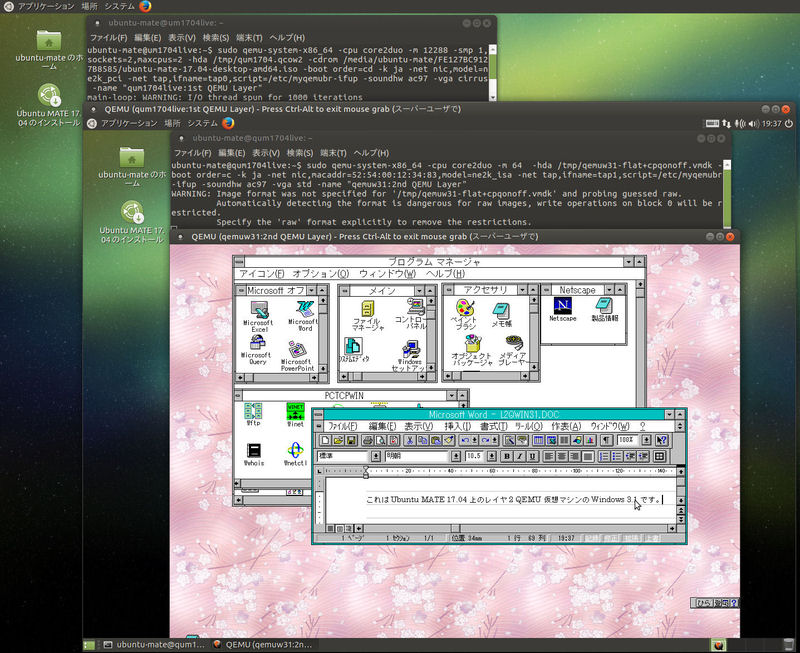This screenshot has height=653, width=800.
Task: Open 端末(T) menu in um1704live terminal
Action: (x=249, y=38)
